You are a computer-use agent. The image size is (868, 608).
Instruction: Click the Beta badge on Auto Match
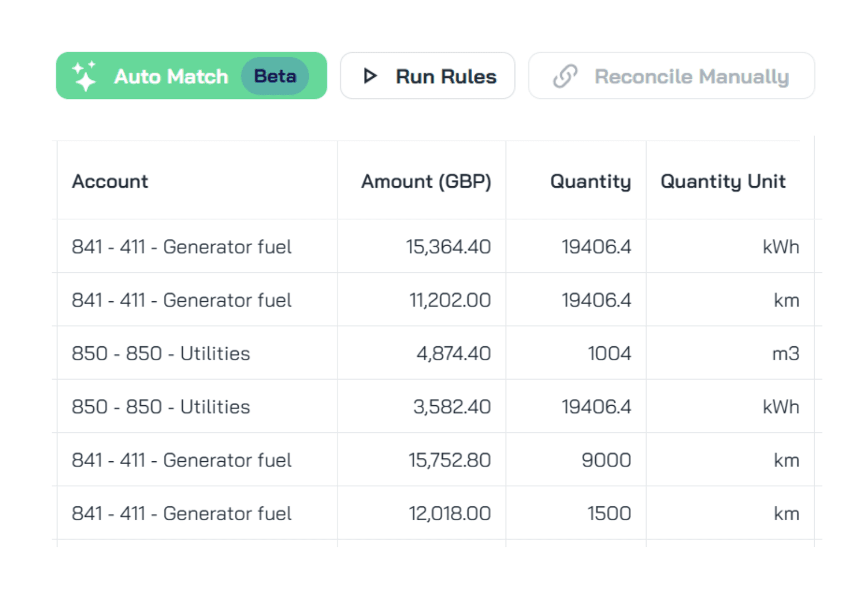(x=275, y=76)
